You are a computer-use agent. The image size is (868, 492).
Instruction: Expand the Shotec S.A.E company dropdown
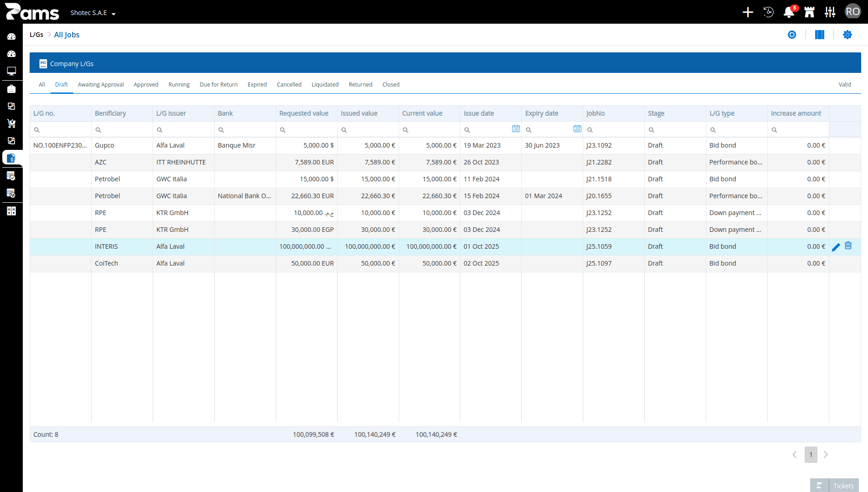tap(93, 13)
